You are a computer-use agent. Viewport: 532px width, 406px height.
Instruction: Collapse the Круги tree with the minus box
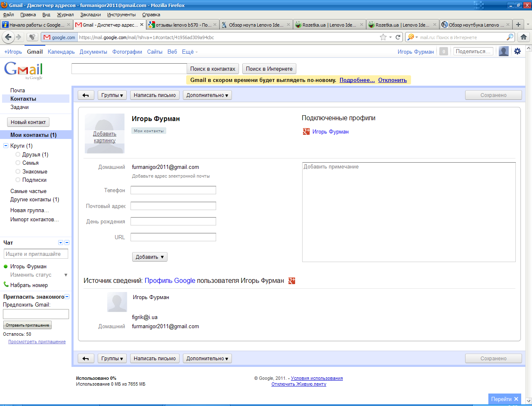(x=6, y=146)
